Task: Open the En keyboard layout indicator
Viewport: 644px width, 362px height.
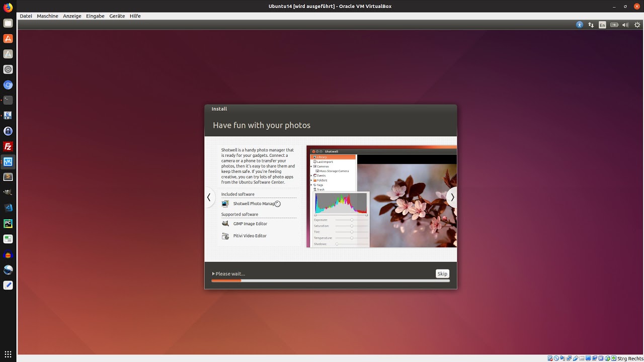Action: pos(602,25)
